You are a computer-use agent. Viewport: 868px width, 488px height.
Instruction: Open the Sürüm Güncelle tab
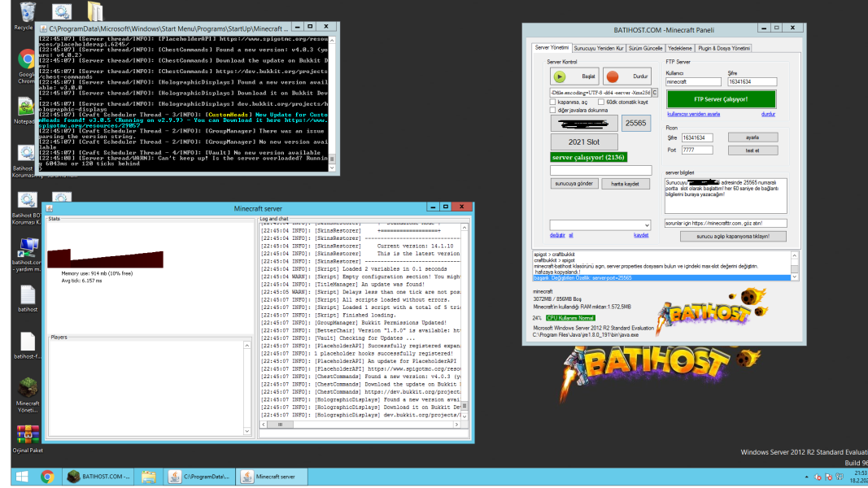pos(645,49)
